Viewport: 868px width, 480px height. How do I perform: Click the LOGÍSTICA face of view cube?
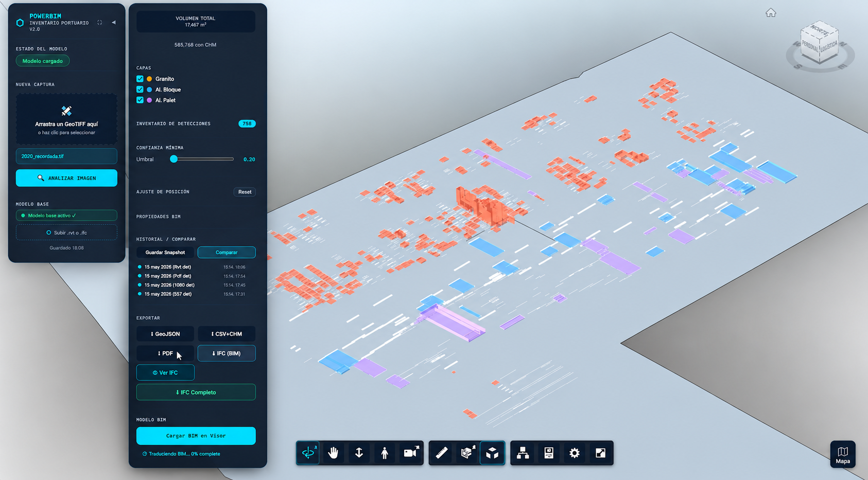[x=828, y=48]
